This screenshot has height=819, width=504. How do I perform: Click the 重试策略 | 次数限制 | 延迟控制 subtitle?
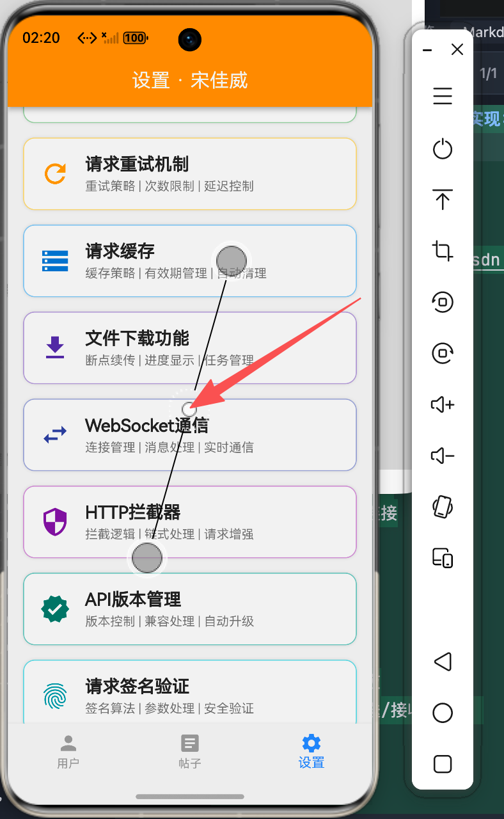pos(169,186)
